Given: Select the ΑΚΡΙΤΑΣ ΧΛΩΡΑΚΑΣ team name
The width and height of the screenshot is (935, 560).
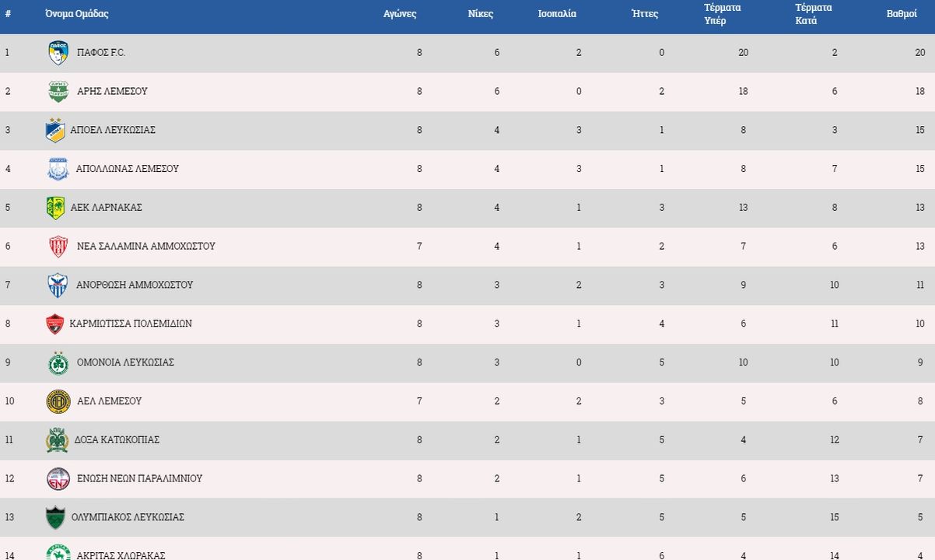Looking at the screenshot, I should (x=121, y=555).
